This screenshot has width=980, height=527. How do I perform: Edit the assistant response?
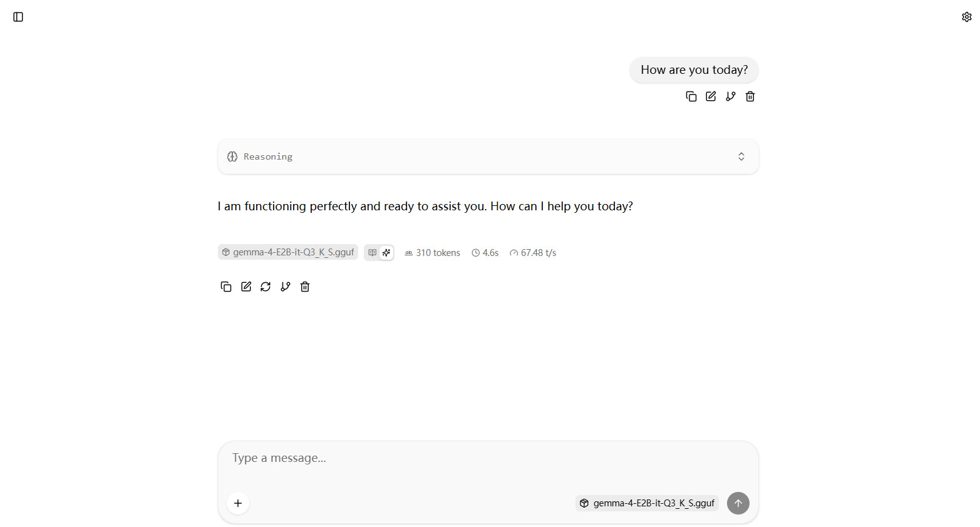point(246,287)
